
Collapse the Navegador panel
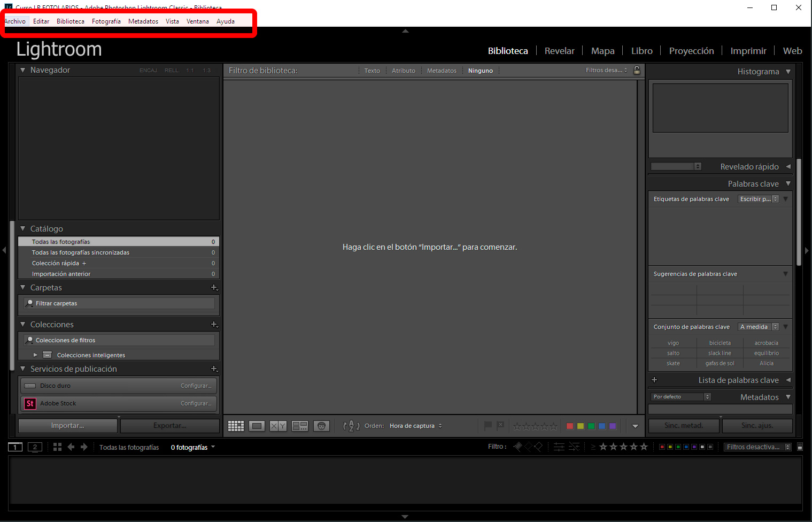(22, 70)
